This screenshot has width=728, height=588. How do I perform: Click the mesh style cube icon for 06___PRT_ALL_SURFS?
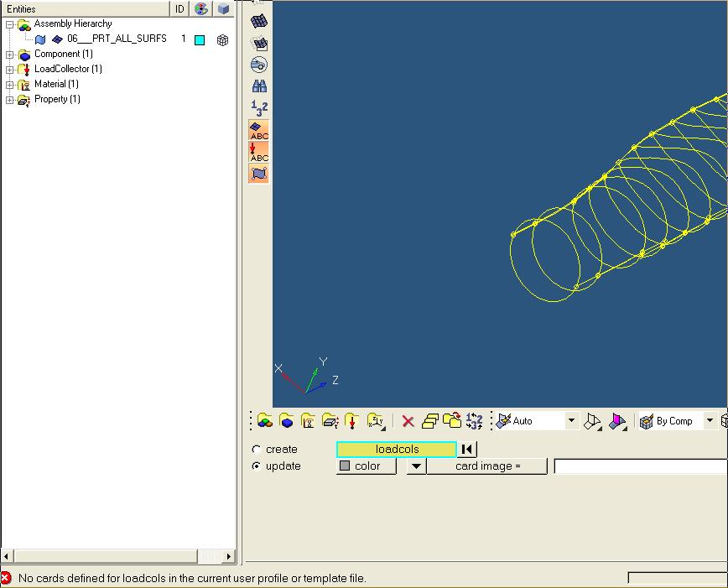click(222, 39)
